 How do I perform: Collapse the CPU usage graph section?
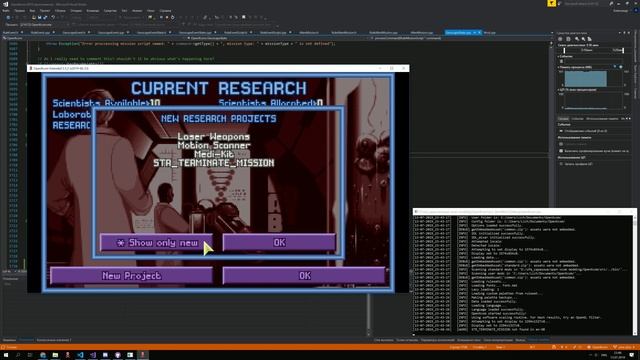coord(558,90)
